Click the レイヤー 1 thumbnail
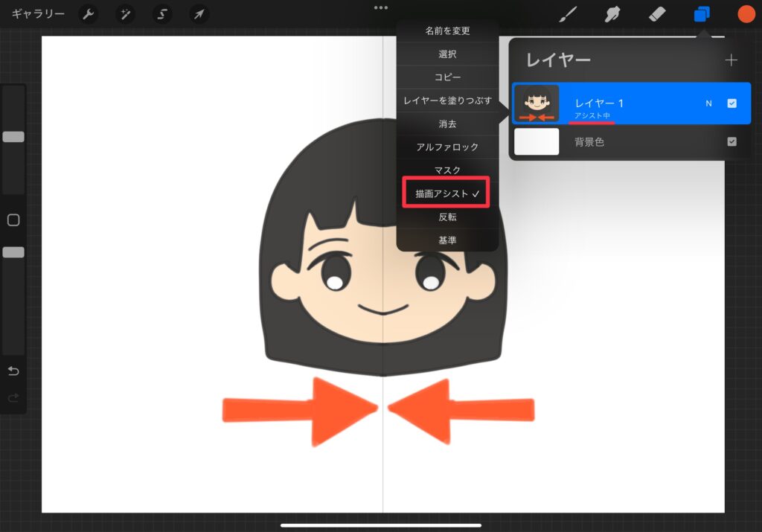This screenshot has width=762, height=532. point(537,103)
